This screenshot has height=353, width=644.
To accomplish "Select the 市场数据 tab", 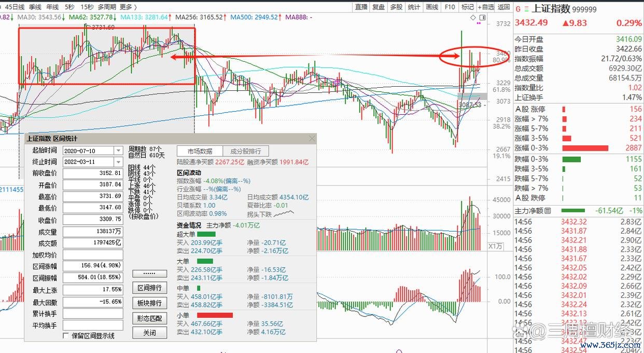I will [x=200, y=151].
